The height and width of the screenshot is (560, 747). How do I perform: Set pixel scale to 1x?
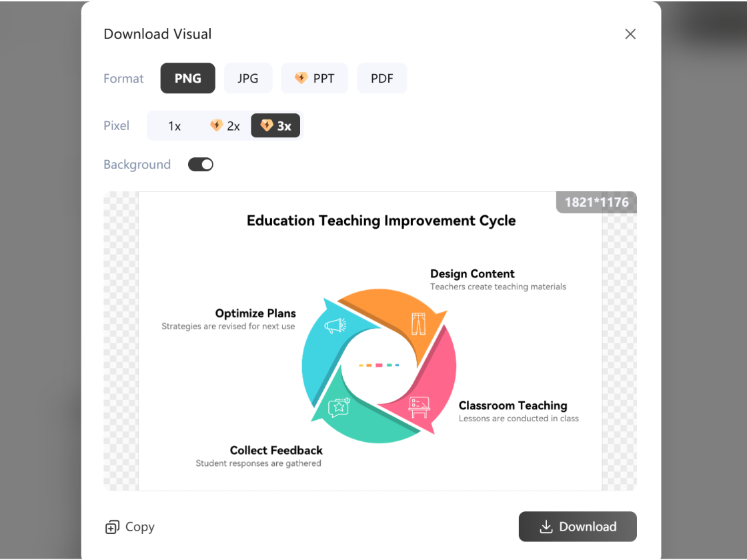[174, 125]
